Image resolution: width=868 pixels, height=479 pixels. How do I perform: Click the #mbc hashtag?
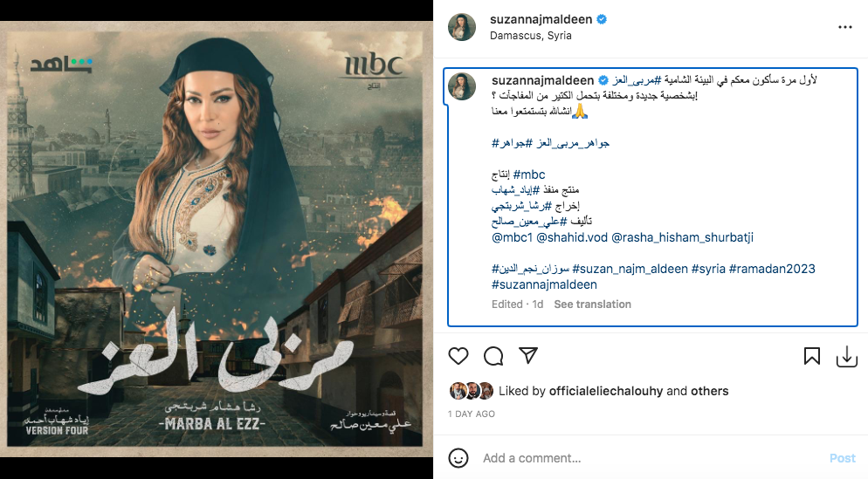(x=529, y=174)
